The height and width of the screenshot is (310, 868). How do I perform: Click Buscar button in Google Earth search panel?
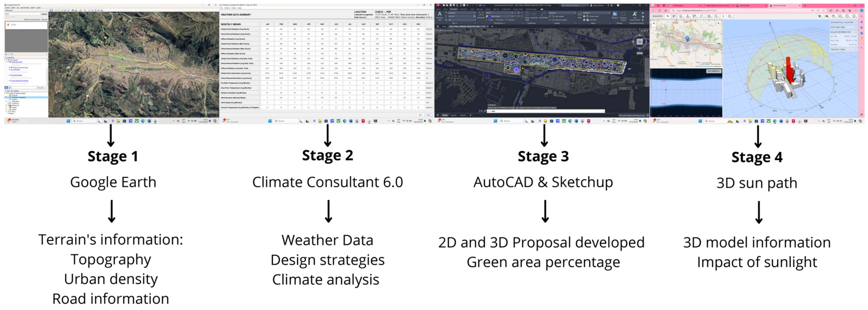[44, 14]
